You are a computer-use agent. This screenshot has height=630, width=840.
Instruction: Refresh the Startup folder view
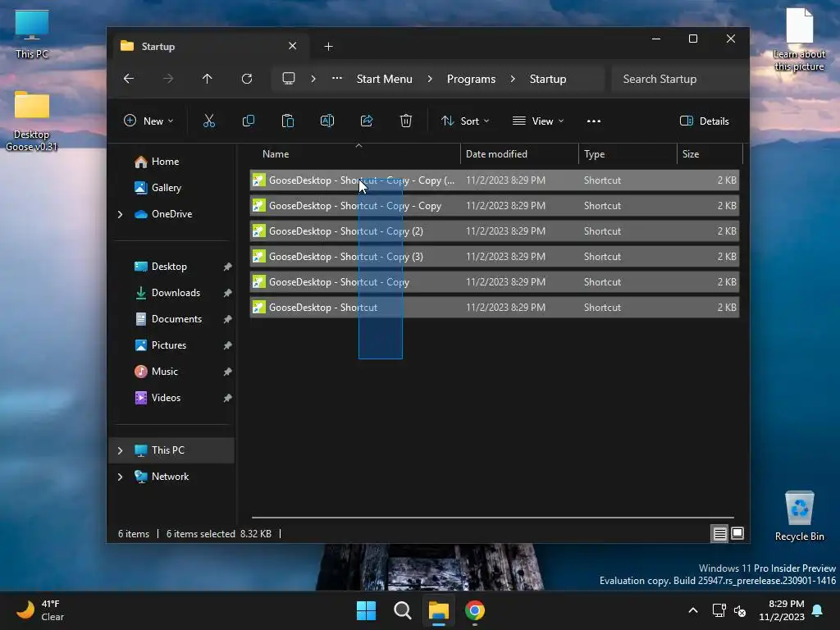[247, 79]
